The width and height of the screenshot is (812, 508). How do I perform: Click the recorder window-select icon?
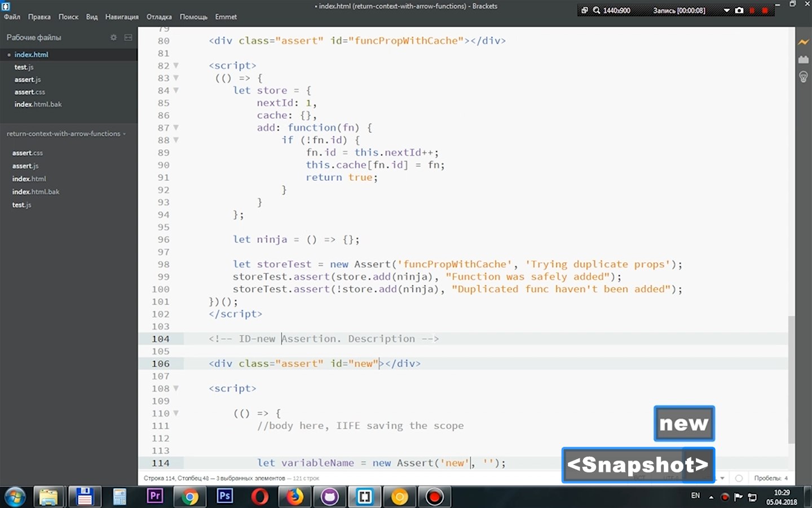(x=584, y=10)
